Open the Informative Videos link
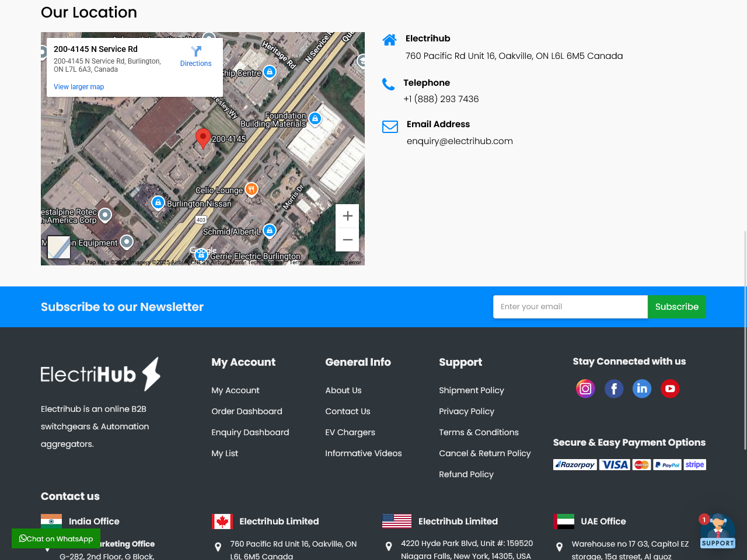 pyautogui.click(x=364, y=453)
